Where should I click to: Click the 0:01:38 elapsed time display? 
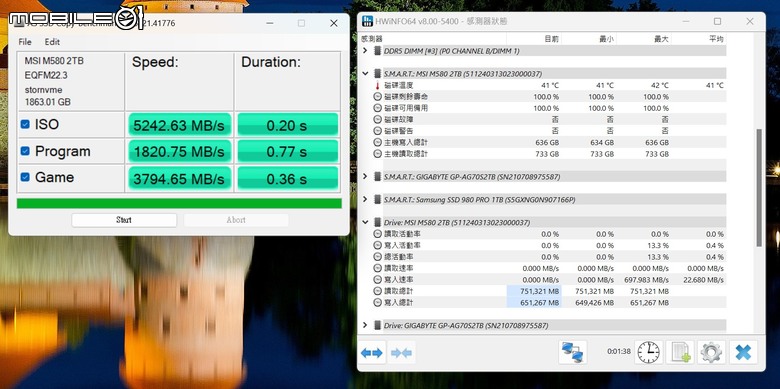[x=619, y=352]
